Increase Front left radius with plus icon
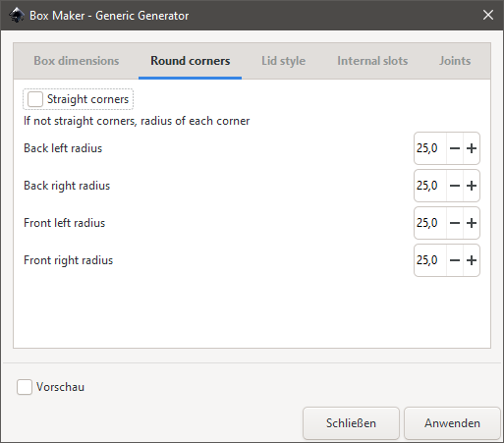Screen dimensions: 504x443 click(x=472, y=223)
